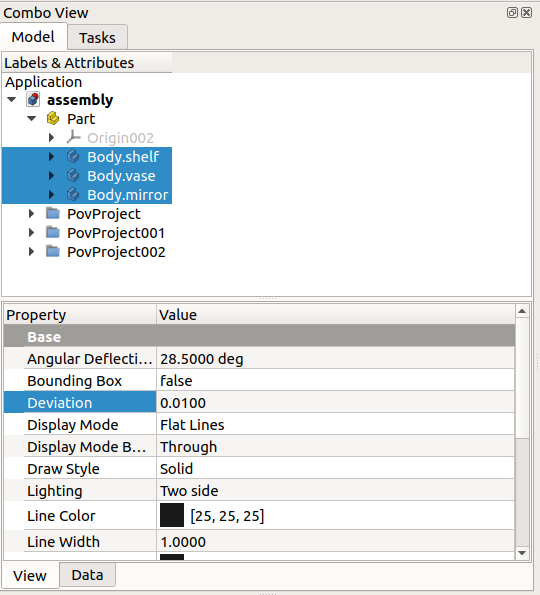Click the PovProject folder icon
The width and height of the screenshot is (540, 595).
pos(53,213)
